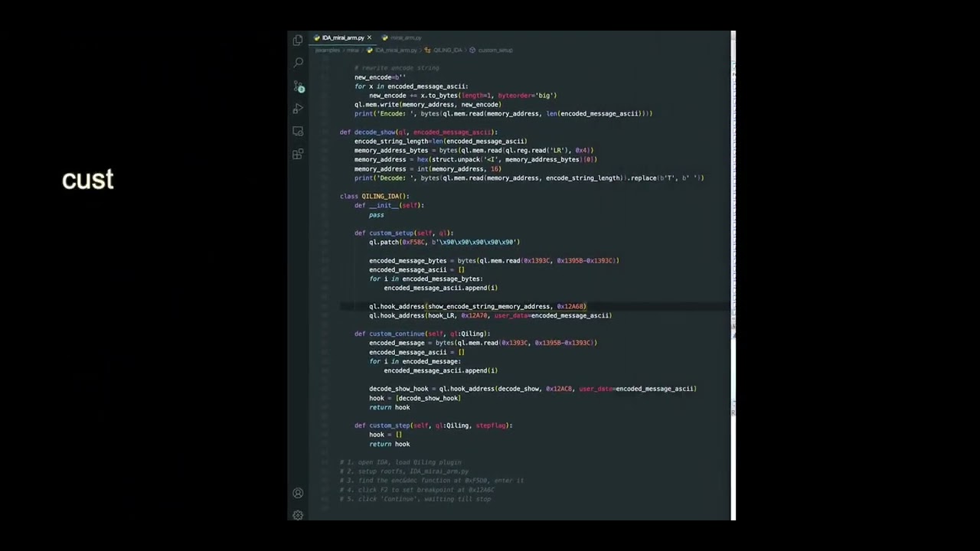Select IDA_mirai_arm.py in the breadcrumb
Screen dimensions: 980x551
tap(396, 50)
